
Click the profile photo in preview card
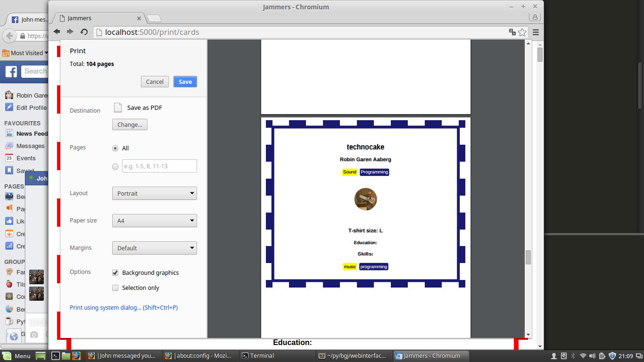tap(365, 199)
